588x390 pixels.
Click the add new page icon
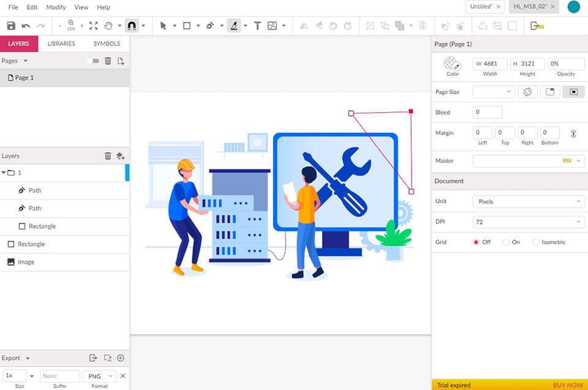tap(121, 61)
